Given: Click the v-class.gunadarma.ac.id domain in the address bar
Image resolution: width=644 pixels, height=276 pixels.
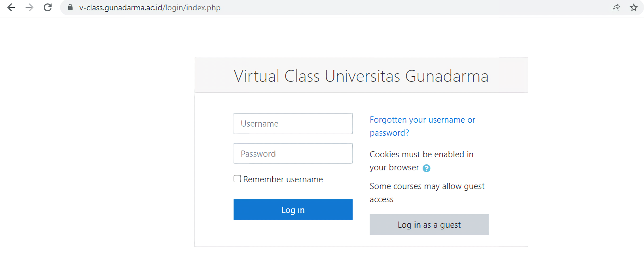Looking at the screenshot, I should click(120, 8).
